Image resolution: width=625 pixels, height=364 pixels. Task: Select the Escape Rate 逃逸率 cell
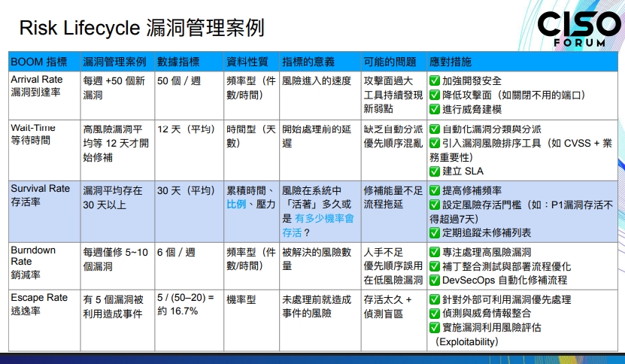pos(44,320)
